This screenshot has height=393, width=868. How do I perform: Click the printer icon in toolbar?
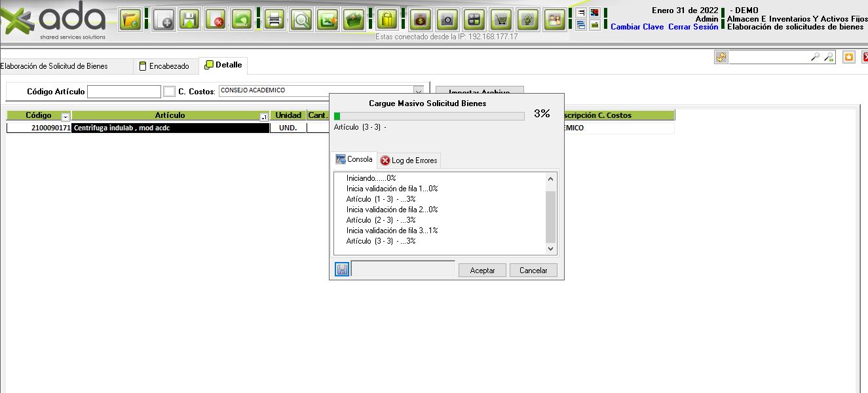tap(274, 20)
